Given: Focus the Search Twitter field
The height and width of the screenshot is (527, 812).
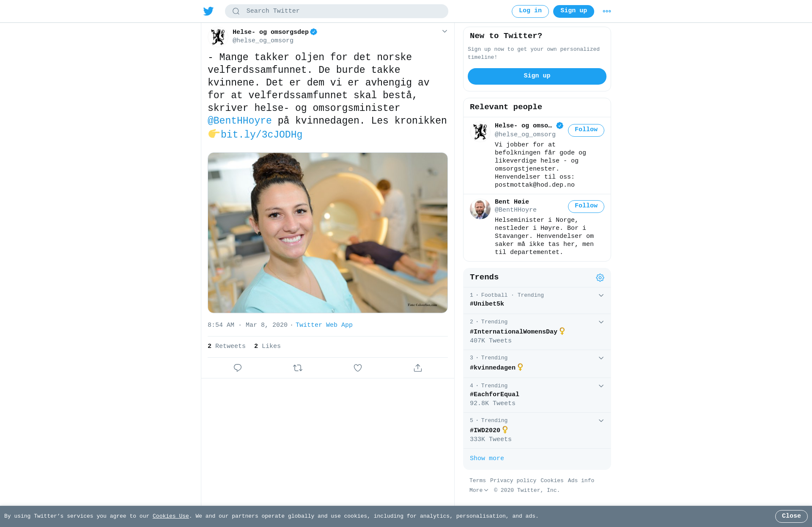Looking at the screenshot, I should click(337, 11).
